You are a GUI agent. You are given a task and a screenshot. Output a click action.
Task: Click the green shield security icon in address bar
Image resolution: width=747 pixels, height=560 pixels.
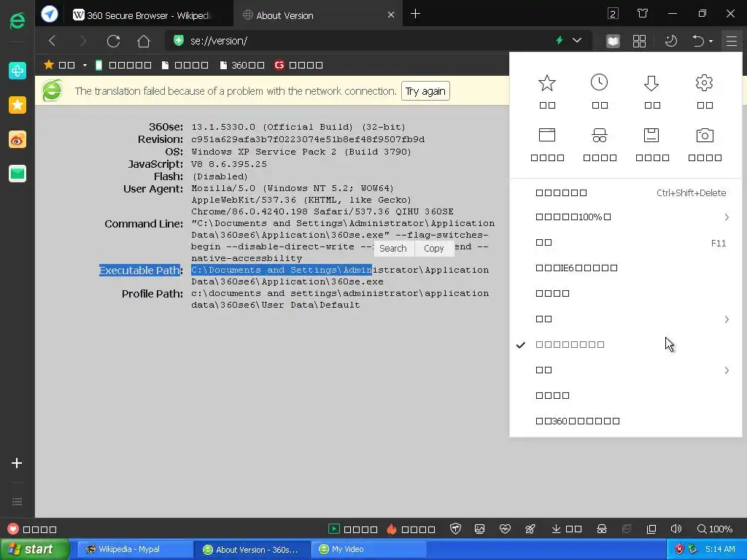click(179, 41)
